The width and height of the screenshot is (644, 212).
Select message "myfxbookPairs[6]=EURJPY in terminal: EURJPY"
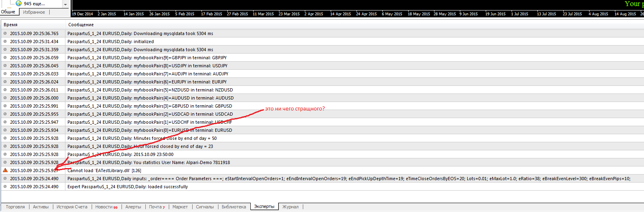click(147, 82)
